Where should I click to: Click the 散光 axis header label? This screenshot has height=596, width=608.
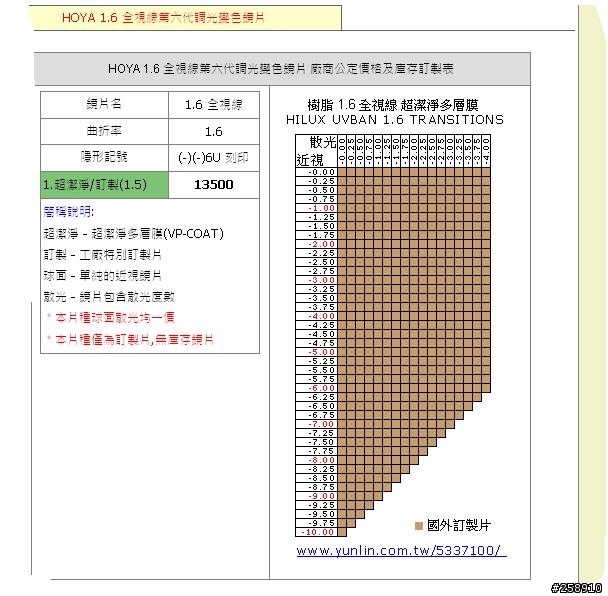point(323,142)
